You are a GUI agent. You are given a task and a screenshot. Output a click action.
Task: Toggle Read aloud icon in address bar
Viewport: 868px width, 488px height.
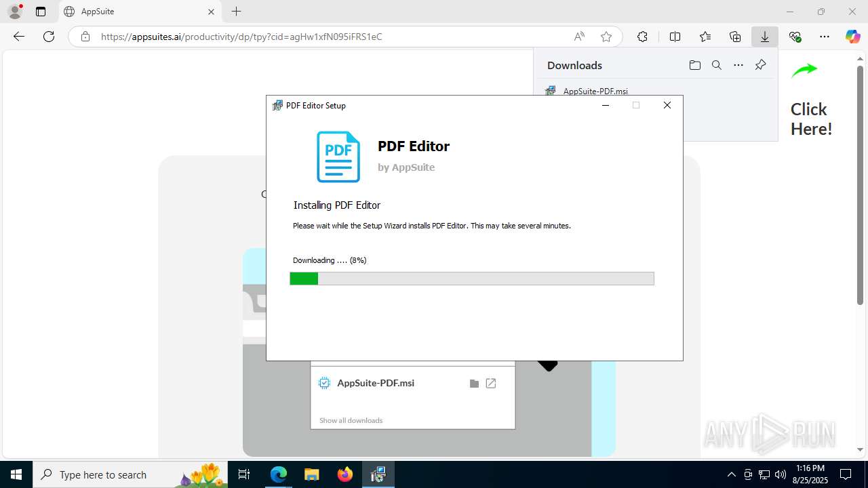tap(579, 37)
